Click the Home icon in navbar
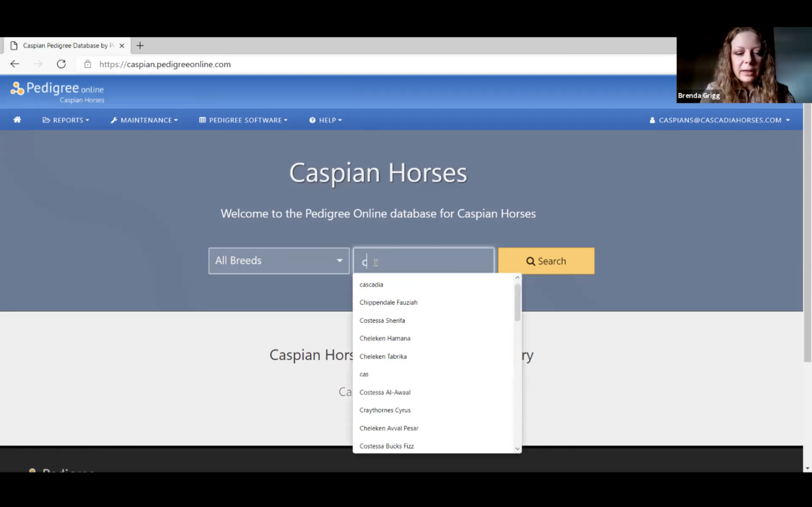The width and height of the screenshot is (812, 507). (x=17, y=120)
